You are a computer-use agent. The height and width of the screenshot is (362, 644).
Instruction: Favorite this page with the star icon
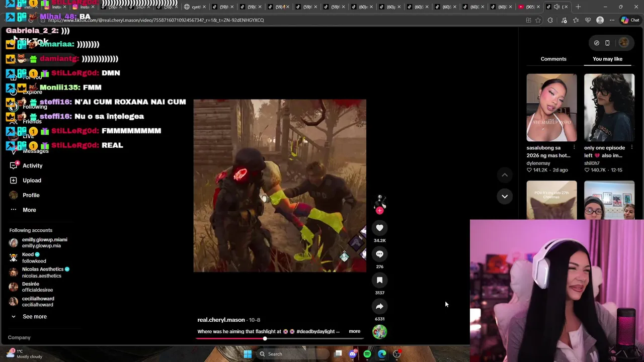point(538,20)
